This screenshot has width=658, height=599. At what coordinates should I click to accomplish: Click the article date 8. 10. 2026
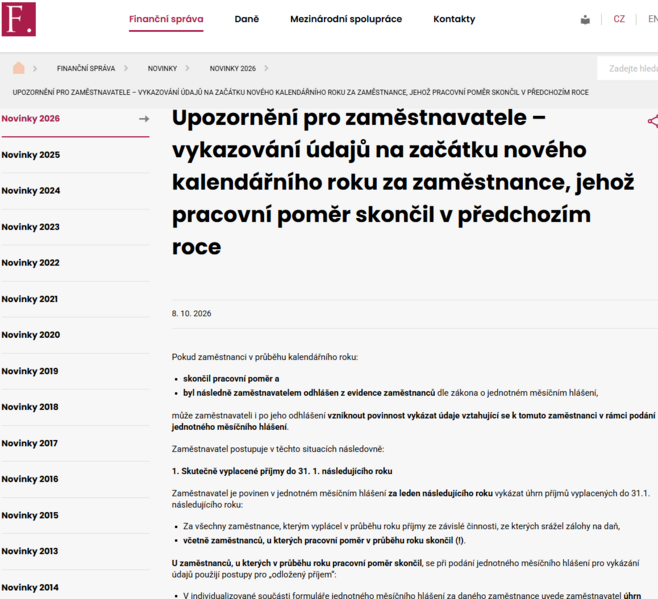tap(191, 314)
